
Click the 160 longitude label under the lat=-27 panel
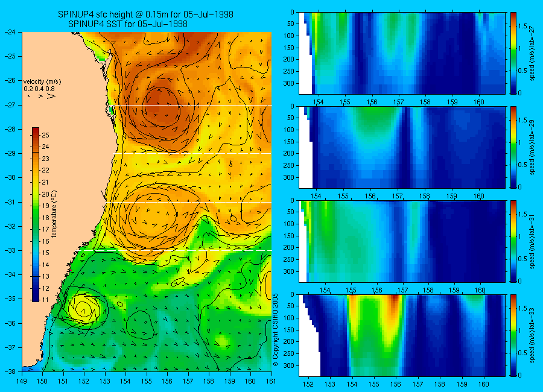click(479, 102)
